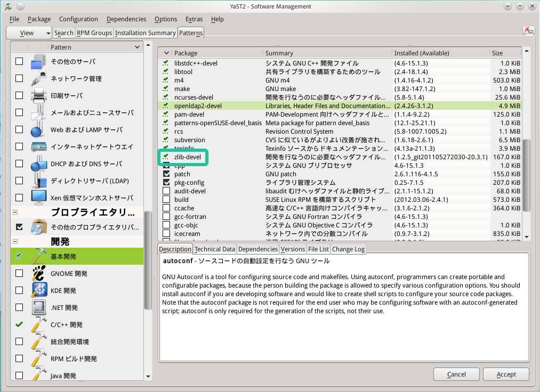
Task: Click the Xen 仮想マシンホストサーバ monitor icon
Action: pos(38,198)
